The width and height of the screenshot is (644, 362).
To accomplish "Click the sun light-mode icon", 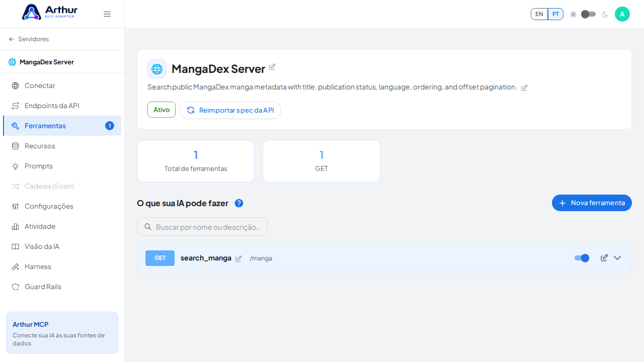I will (573, 14).
